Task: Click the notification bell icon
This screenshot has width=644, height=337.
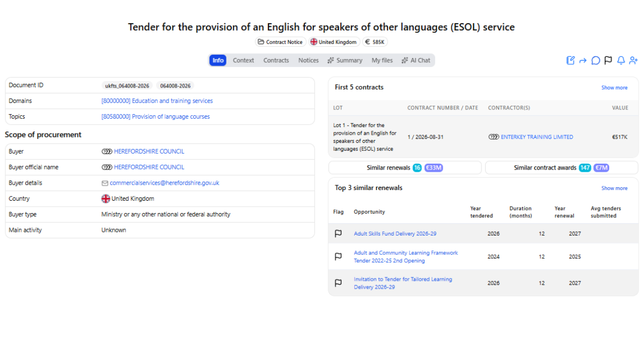Action: tap(621, 61)
